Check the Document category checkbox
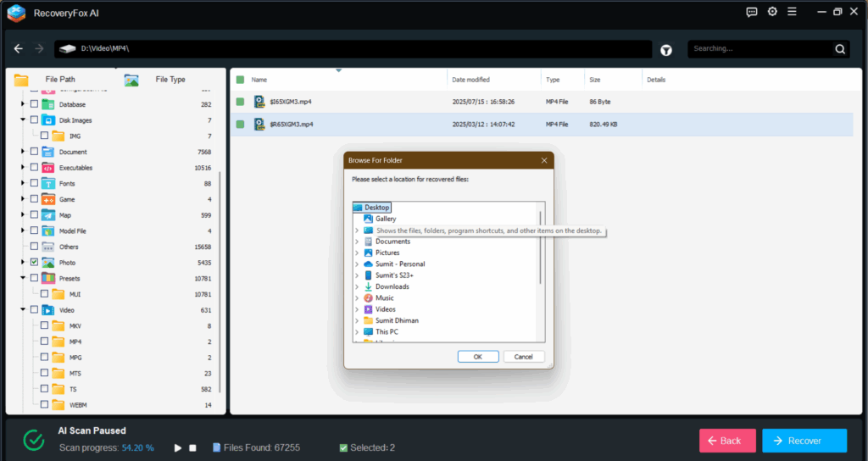 click(x=34, y=152)
